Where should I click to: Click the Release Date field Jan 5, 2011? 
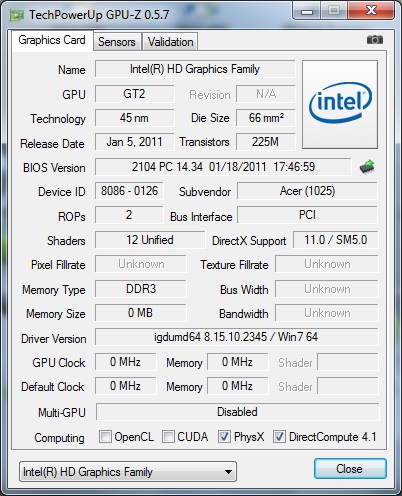point(134,142)
